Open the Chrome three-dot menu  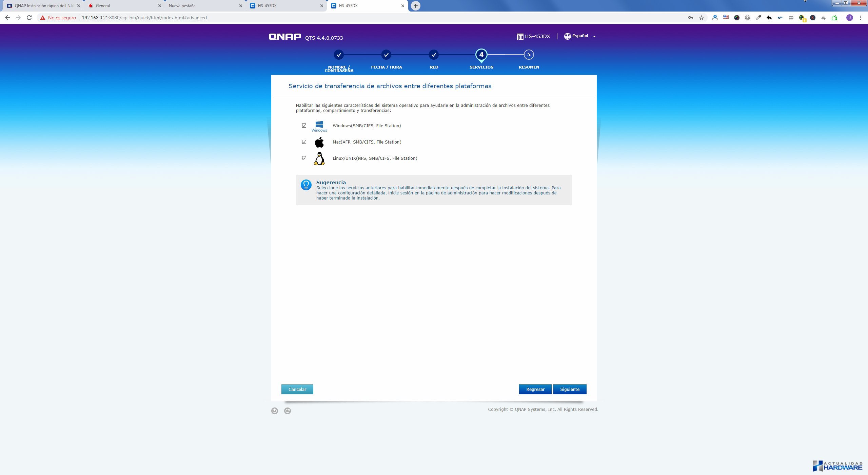click(x=861, y=18)
